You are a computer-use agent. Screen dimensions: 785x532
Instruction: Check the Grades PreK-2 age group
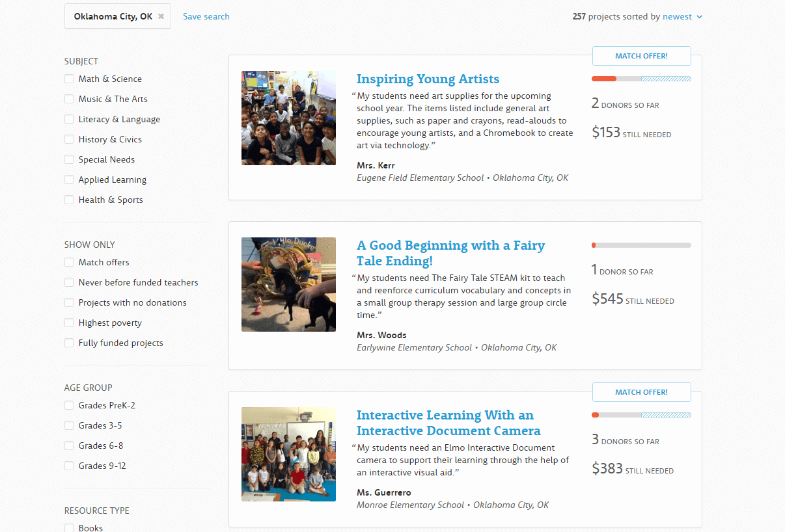point(69,405)
